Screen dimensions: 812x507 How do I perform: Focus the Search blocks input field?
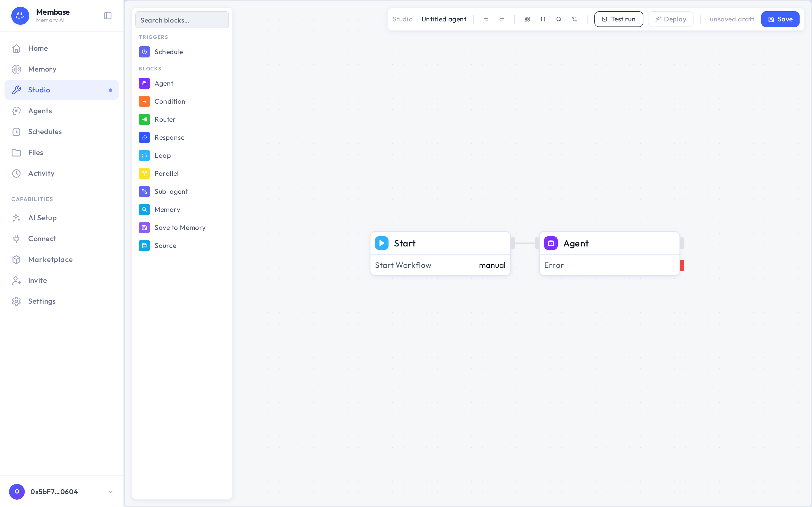pyautogui.click(x=182, y=20)
